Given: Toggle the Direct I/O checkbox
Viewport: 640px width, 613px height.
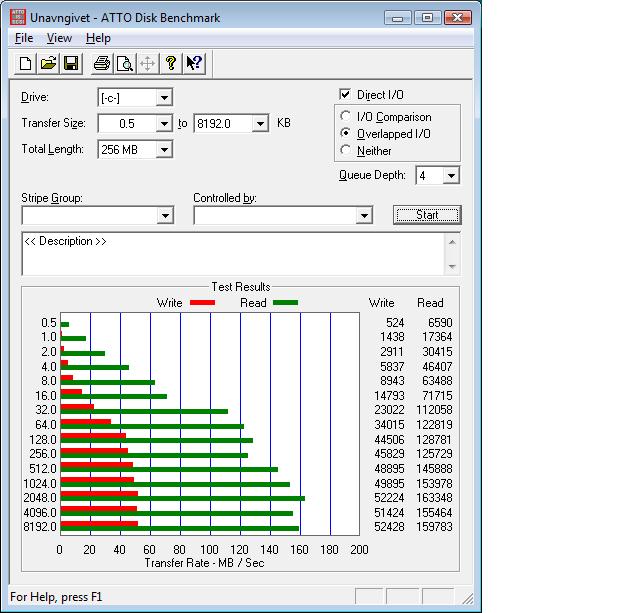Looking at the screenshot, I should [x=345, y=95].
